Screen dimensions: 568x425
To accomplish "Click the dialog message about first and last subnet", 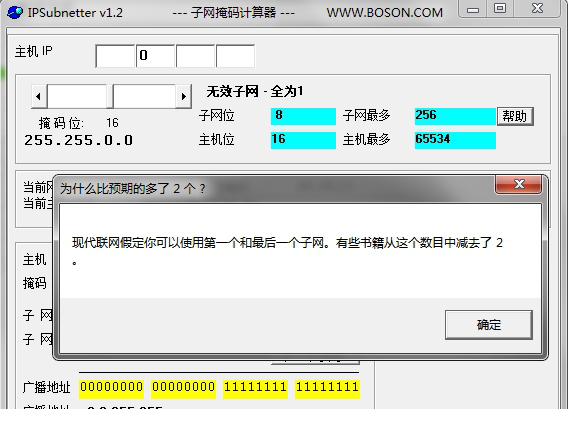I will (287, 250).
